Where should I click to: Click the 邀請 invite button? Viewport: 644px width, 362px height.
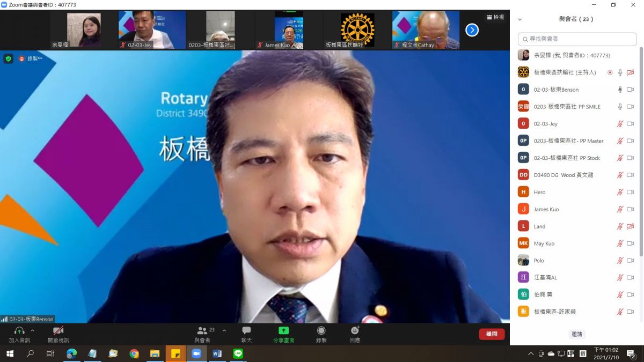577,334
